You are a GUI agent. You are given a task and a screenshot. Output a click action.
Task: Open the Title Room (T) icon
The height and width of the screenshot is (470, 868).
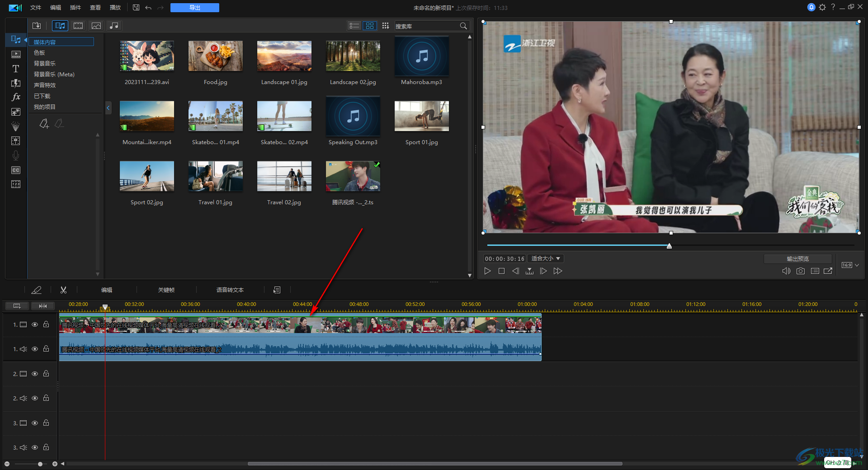pos(16,69)
